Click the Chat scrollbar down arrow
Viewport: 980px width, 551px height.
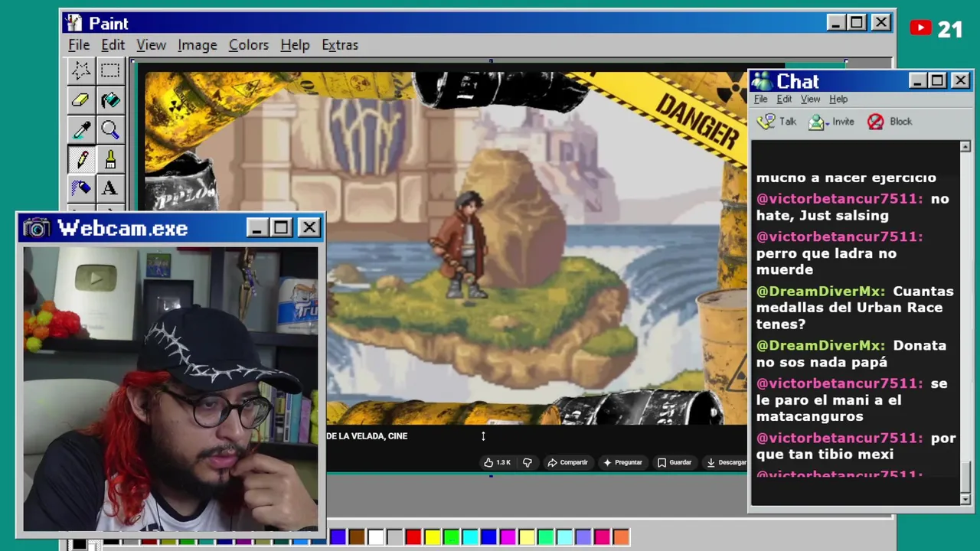[x=965, y=499]
